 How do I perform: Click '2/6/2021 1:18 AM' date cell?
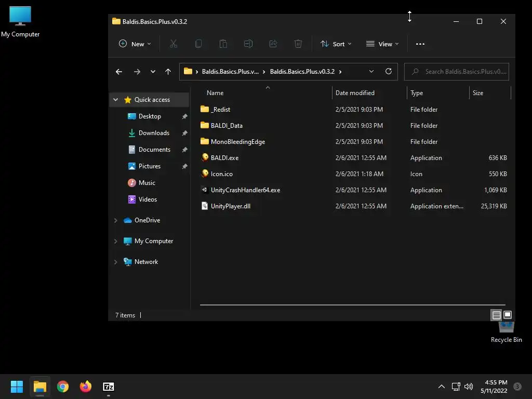(x=360, y=174)
